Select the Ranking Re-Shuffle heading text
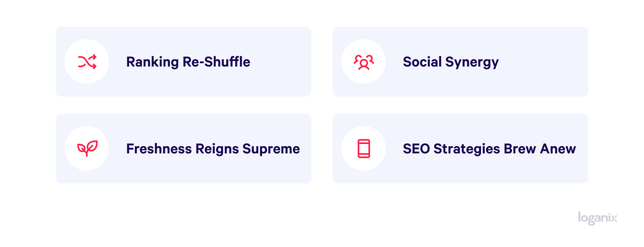The image size is (644, 247). [x=188, y=62]
